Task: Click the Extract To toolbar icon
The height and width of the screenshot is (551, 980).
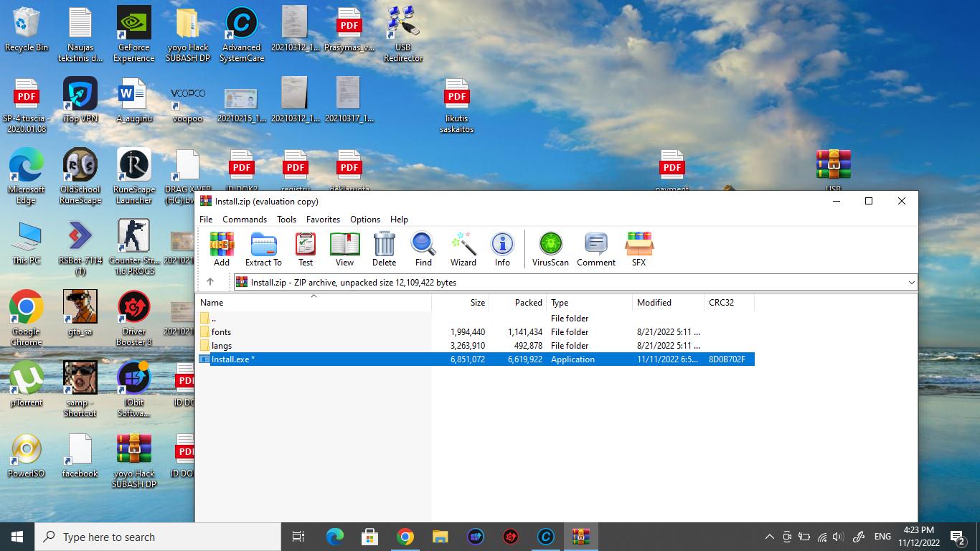Action: tap(263, 248)
